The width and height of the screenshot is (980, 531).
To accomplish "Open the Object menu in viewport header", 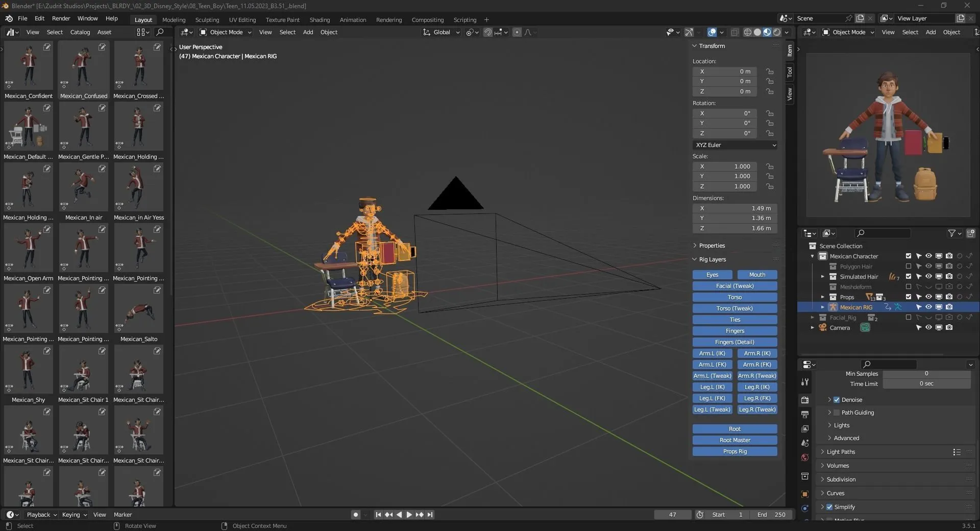I will pos(329,32).
